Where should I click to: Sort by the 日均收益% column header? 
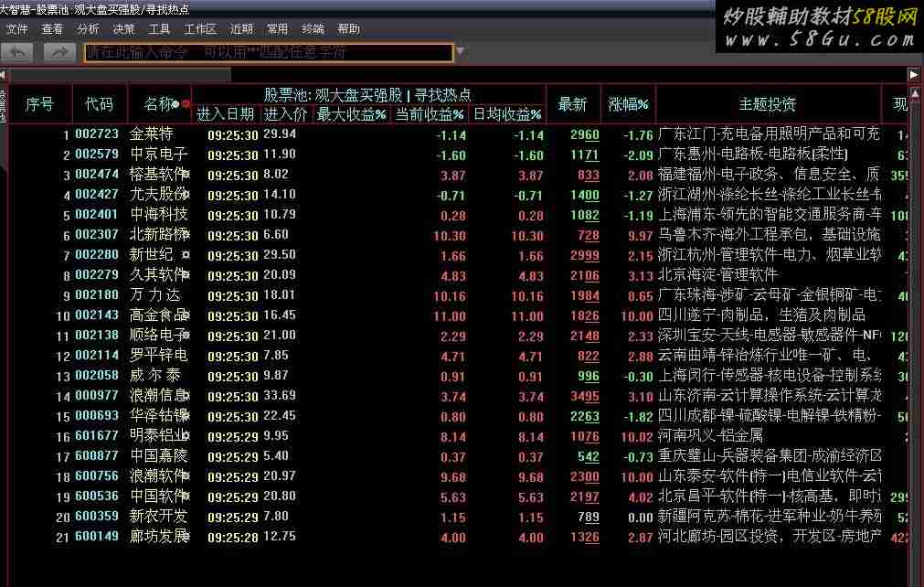(x=507, y=114)
